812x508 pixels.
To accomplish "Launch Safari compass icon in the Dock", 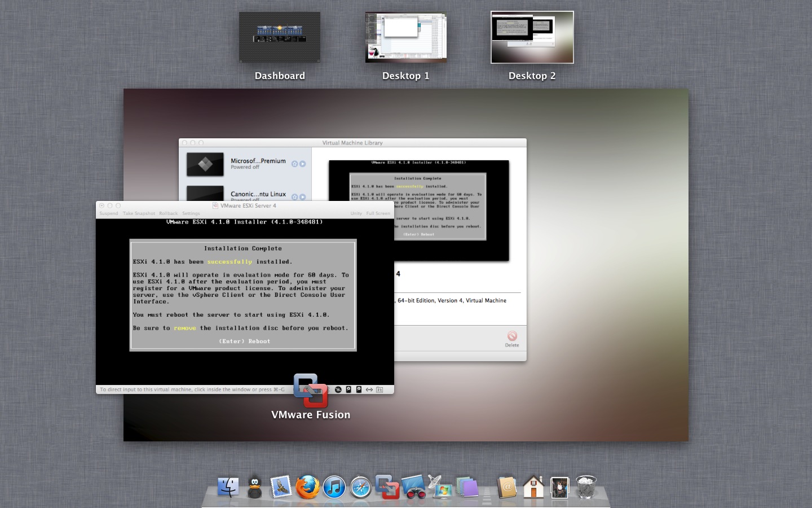I will (360, 487).
